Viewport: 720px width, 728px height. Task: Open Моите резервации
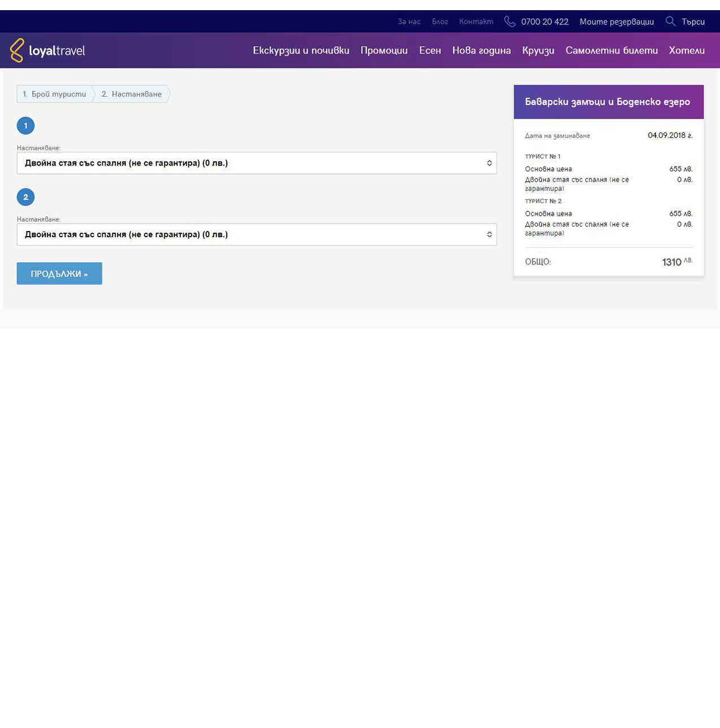tap(617, 21)
